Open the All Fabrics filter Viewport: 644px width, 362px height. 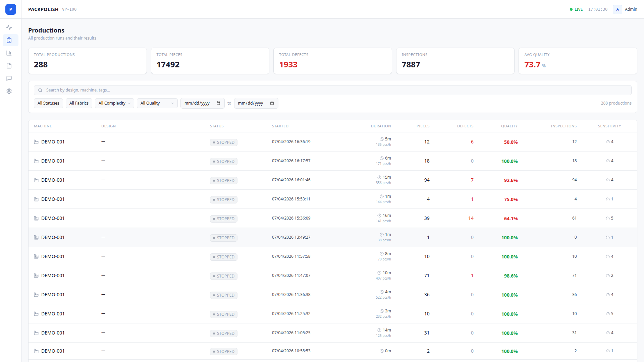point(79,103)
